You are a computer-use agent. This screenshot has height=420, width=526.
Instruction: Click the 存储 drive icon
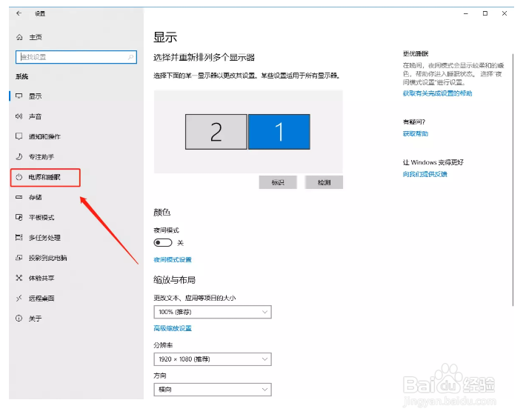click(x=19, y=197)
